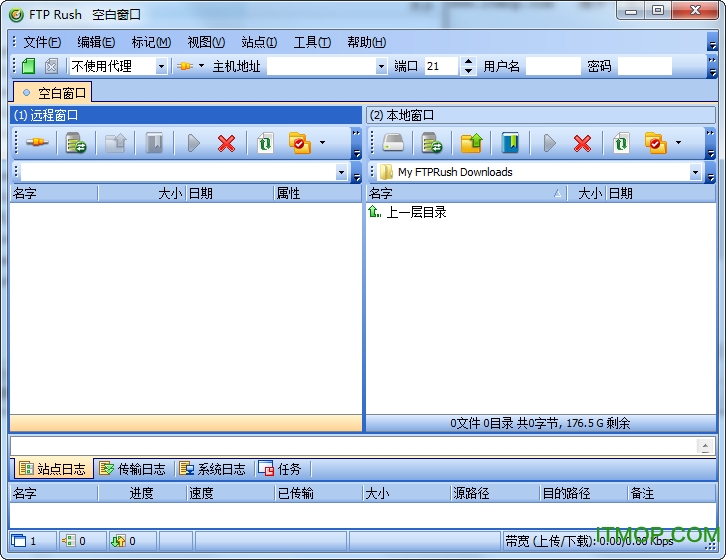Click the red X abort icon in the remote window
726x560 pixels.
(226, 143)
